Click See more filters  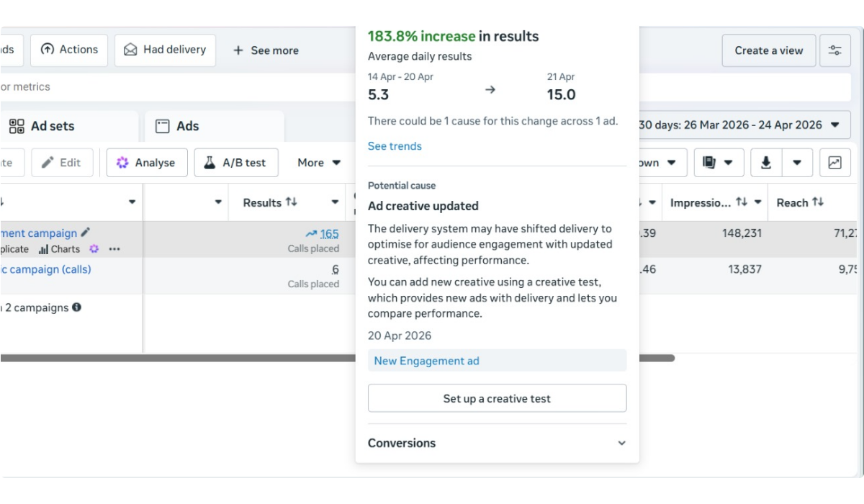pos(265,50)
